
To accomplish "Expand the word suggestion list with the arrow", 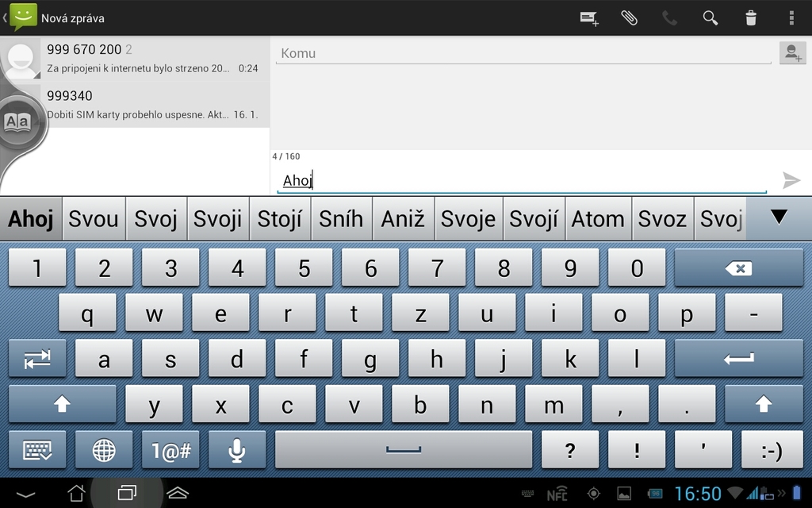I will 779,218.
